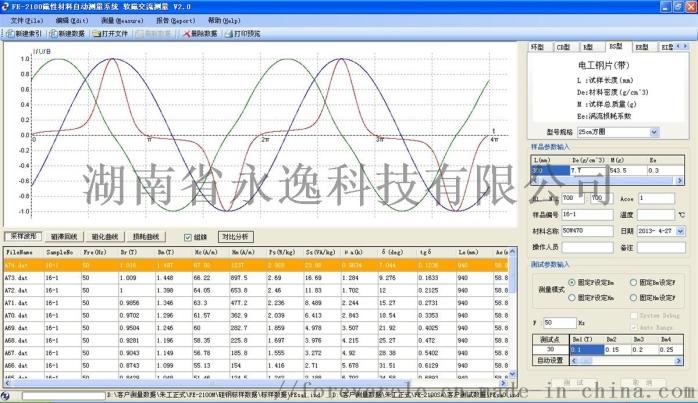Click right arrow of the Bm test points scrollbar
698x403 pixels.
pos(679,361)
